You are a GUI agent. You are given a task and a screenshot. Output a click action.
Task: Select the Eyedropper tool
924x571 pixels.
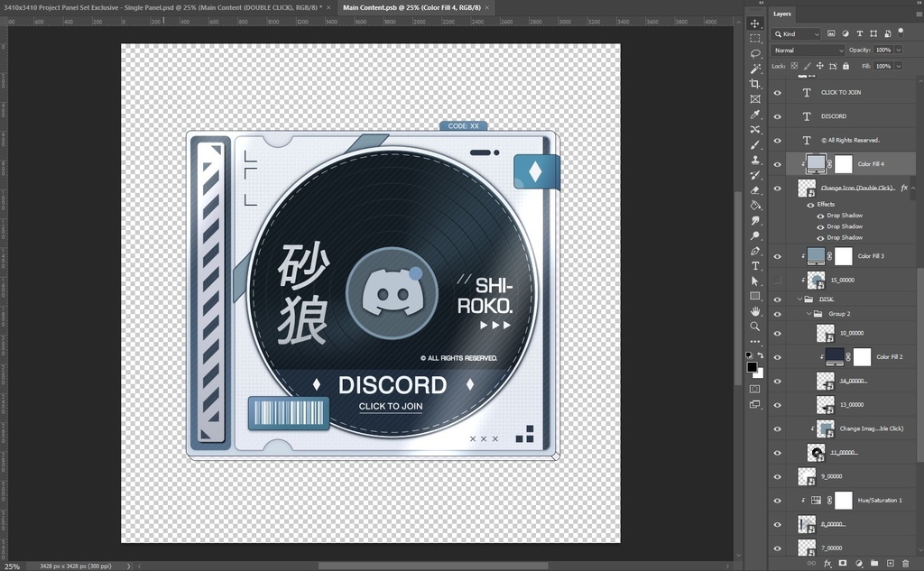756,114
